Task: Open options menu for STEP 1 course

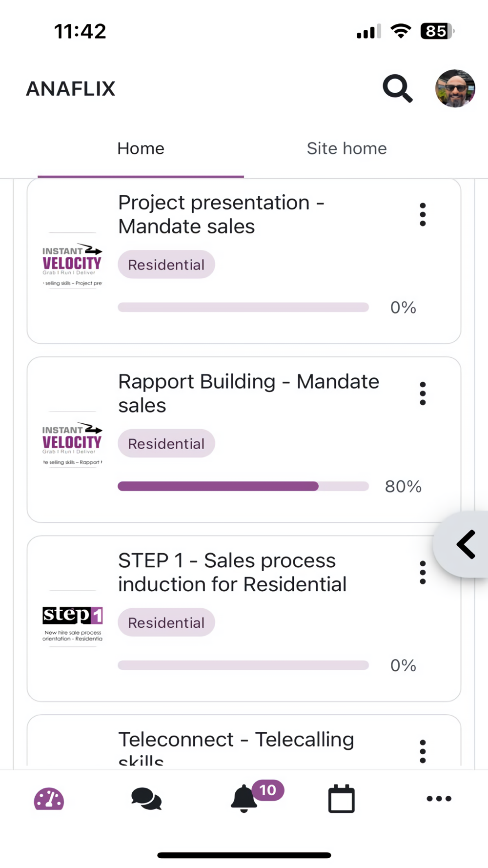Action: pyautogui.click(x=423, y=573)
